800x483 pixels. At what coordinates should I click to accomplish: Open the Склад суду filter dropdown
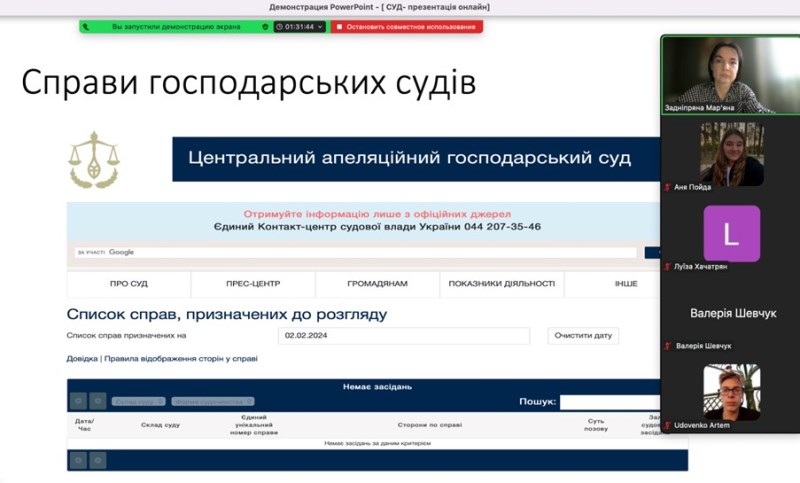(139, 402)
